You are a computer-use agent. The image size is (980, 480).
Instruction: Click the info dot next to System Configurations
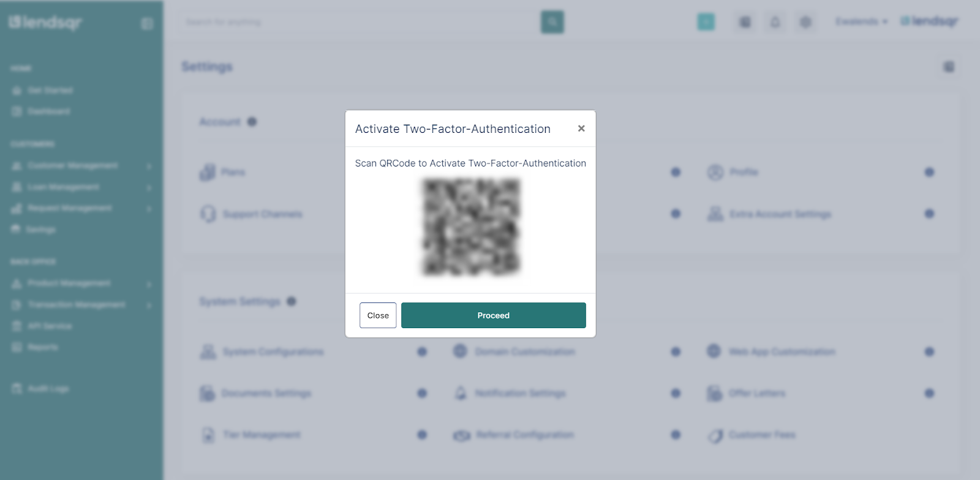422,351
